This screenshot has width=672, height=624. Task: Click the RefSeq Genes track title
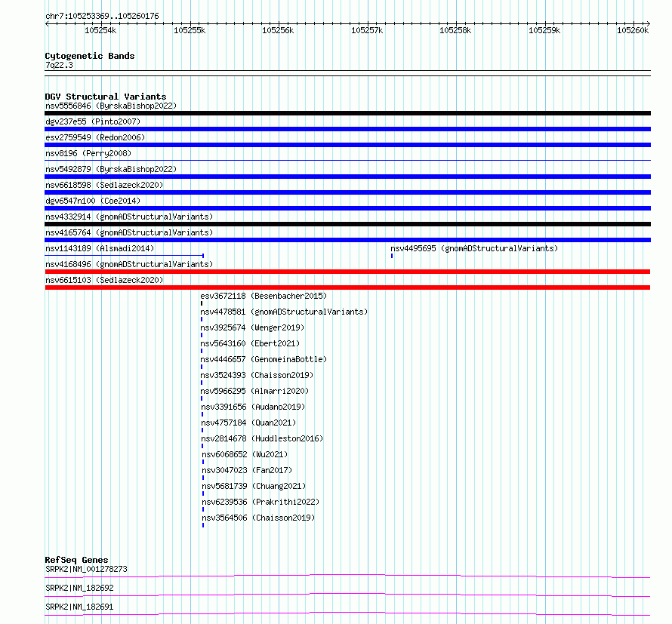pyautogui.click(x=76, y=560)
